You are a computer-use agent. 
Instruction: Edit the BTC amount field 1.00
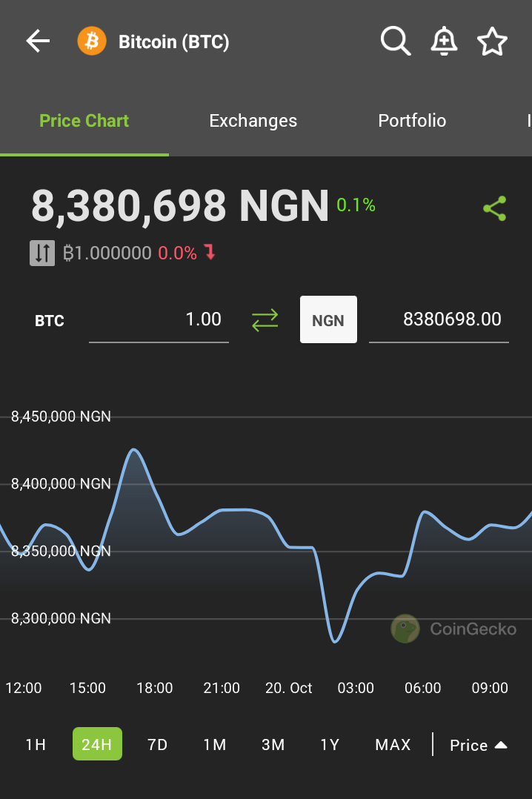(159, 319)
